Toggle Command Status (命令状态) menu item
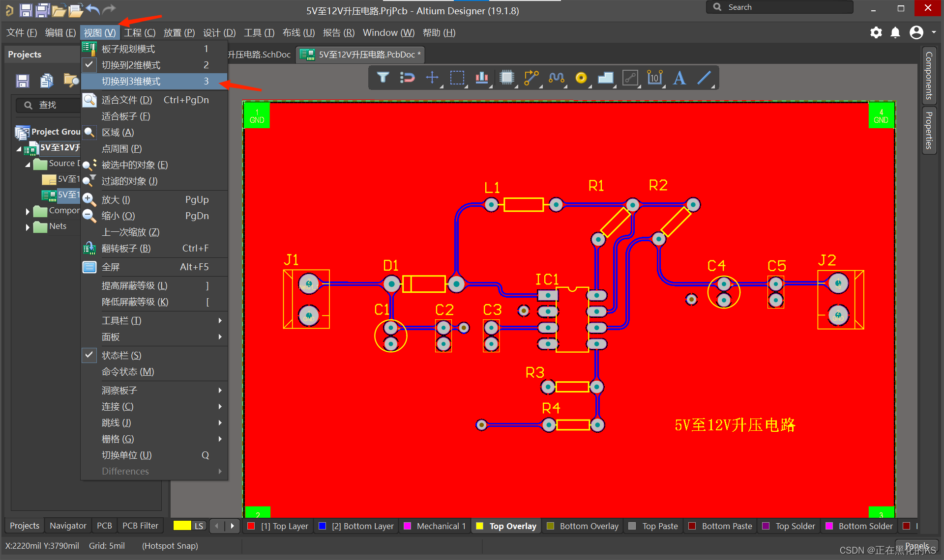944x560 pixels. [x=128, y=371]
